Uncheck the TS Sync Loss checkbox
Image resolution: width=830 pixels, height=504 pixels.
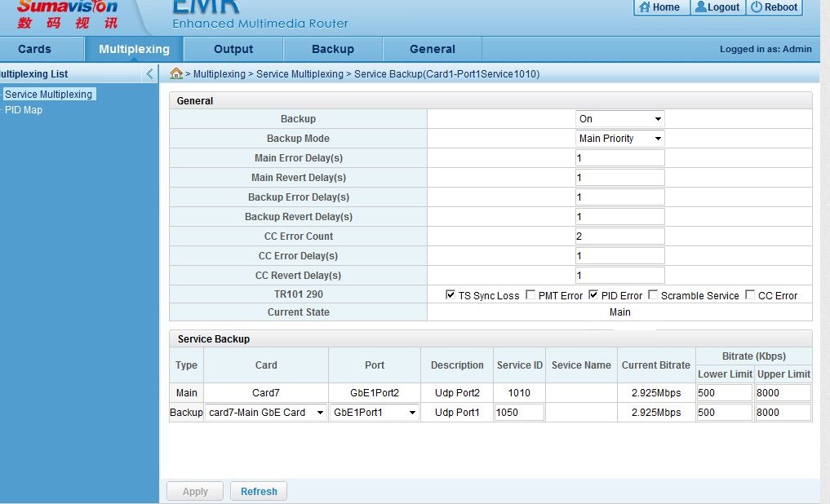451,295
